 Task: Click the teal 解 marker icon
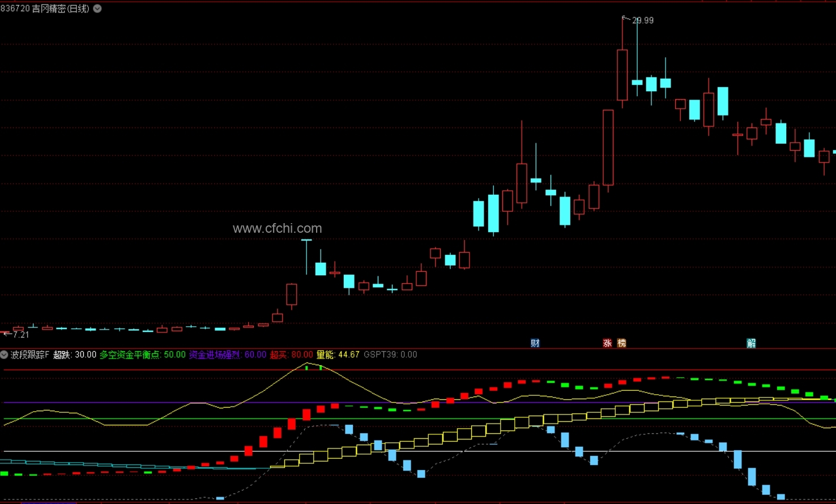click(751, 343)
